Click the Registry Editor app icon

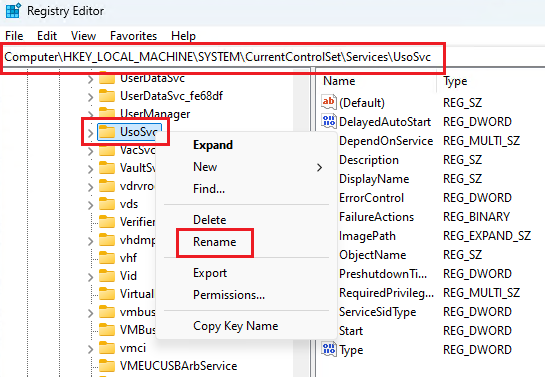point(13,10)
